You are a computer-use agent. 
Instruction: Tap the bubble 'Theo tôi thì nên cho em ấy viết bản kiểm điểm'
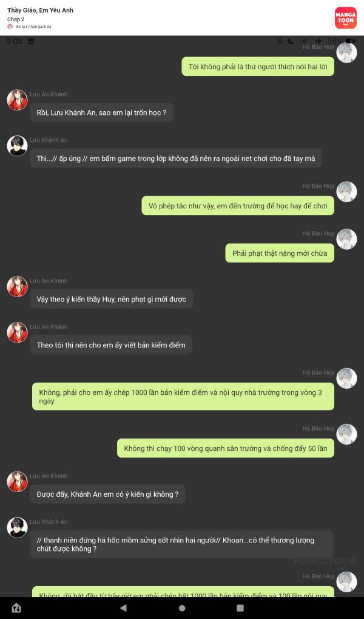pos(111,345)
